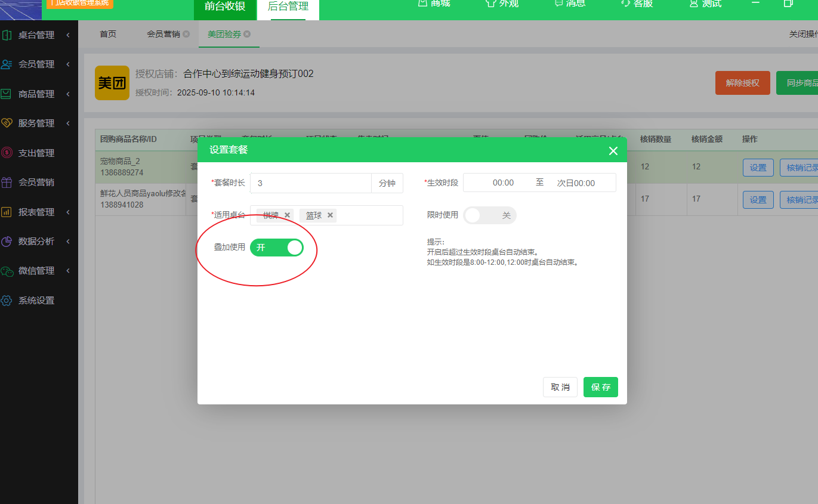
Task: Open the 适用桌台 selection dropdown
Action: (369, 215)
